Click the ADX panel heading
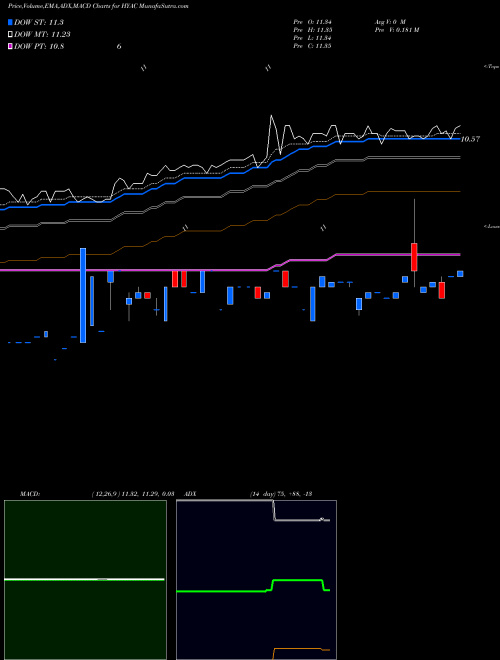The width and height of the screenshot is (500, 660). (x=190, y=494)
